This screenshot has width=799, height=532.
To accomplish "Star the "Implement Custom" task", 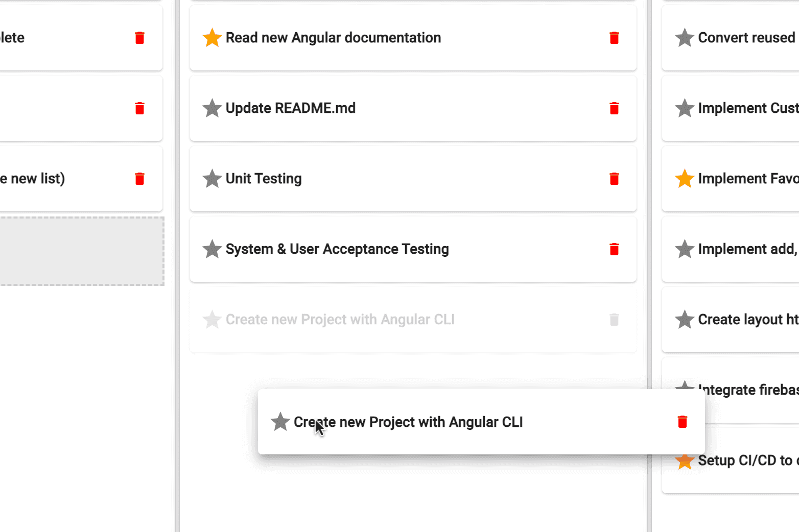I will point(685,108).
